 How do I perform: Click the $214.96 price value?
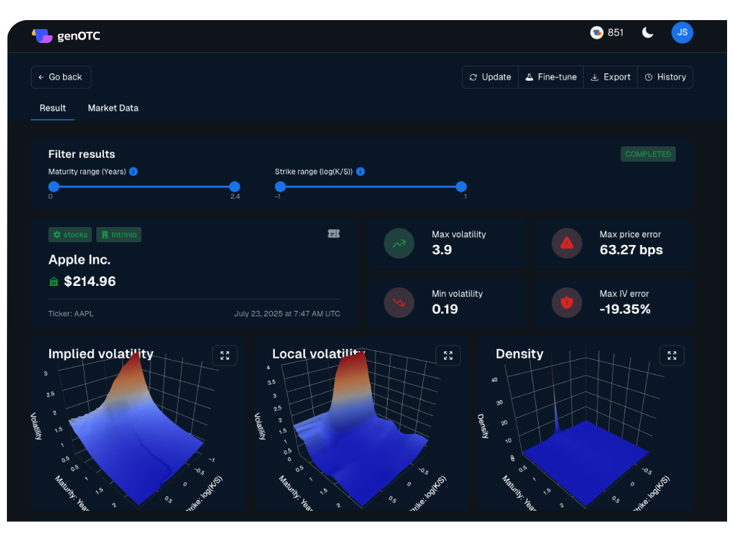click(90, 281)
